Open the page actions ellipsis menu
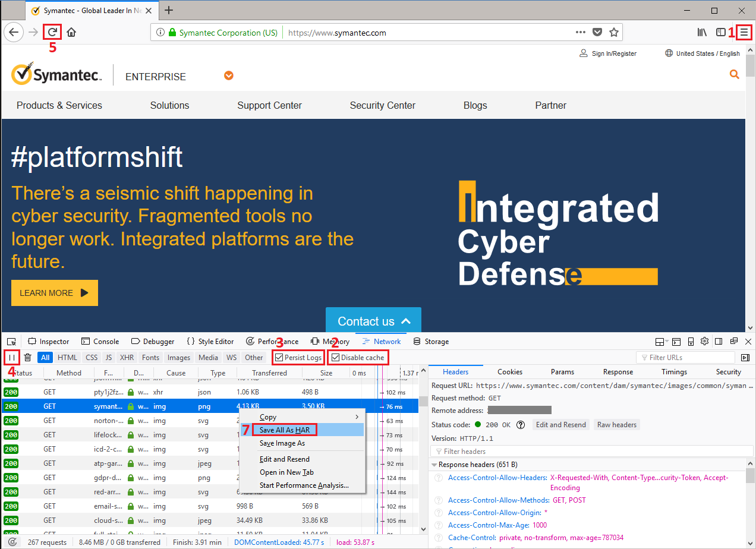756x549 pixels. point(581,33)
